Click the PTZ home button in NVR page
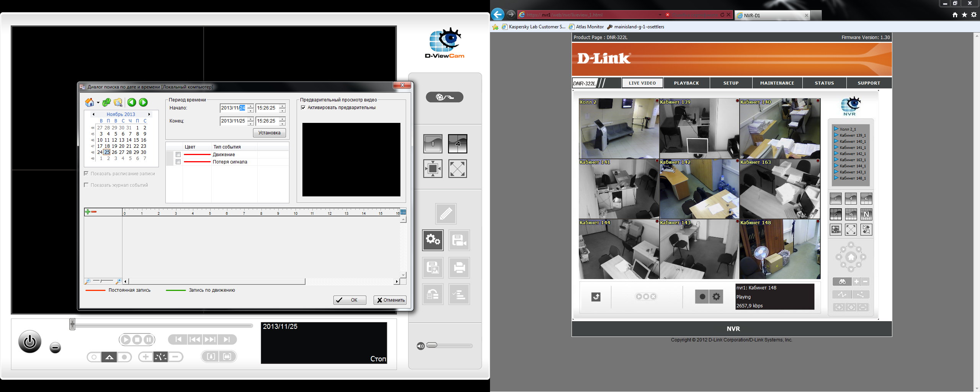Viewport: 980px width, 392px height. coord(851,257)
